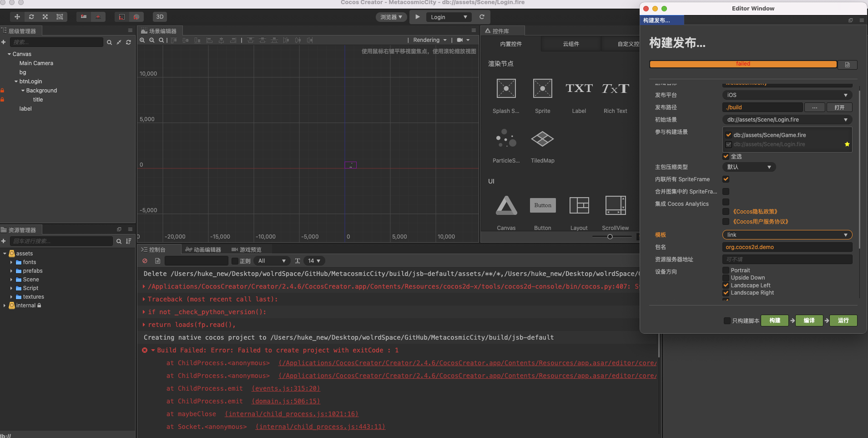This screenshot has height=438, width=868.
Task: Open the Cocos privacy policy link
Action: click(x=755, y=212)
